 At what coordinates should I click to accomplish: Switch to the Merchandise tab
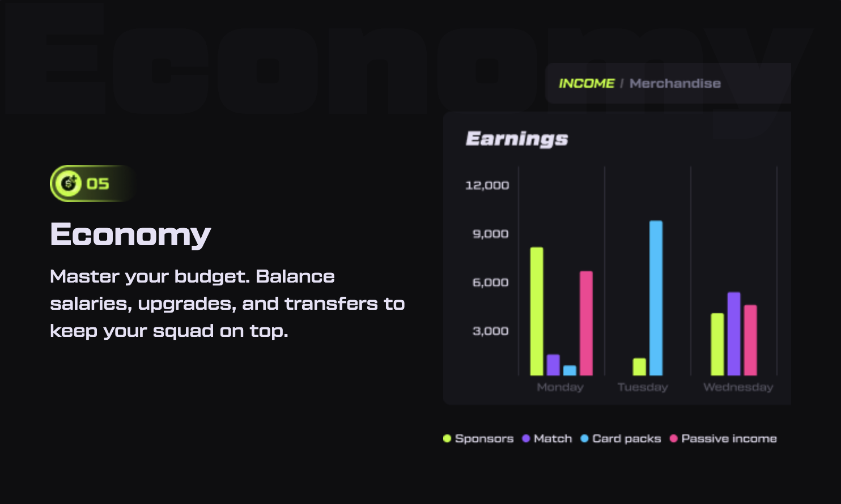[675, 83]
